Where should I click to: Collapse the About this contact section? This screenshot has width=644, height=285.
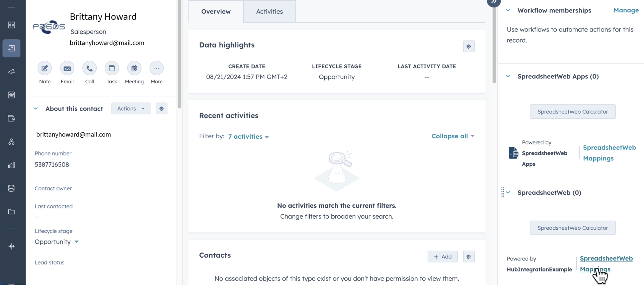click(36, 109)
